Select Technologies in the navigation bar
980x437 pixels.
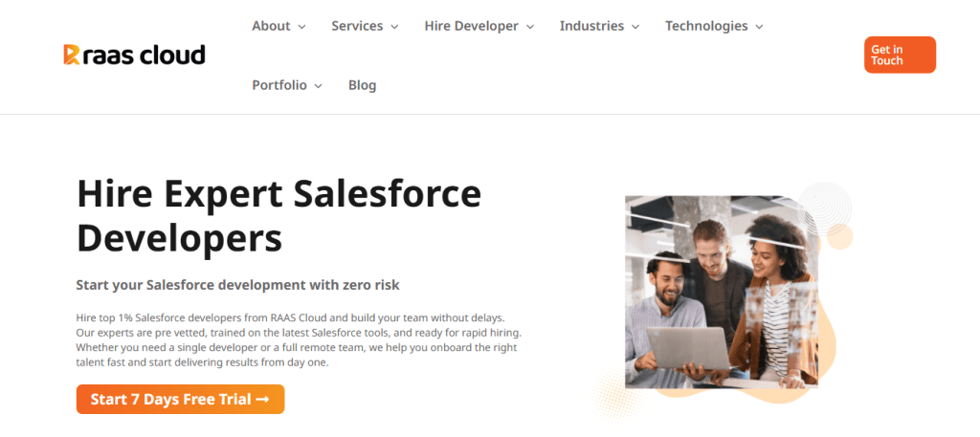706,26
